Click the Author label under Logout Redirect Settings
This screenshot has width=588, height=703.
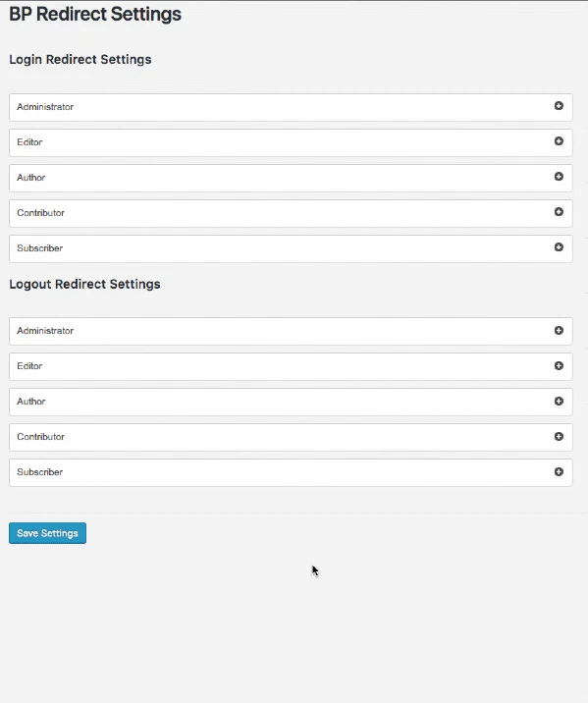point(31,402)
